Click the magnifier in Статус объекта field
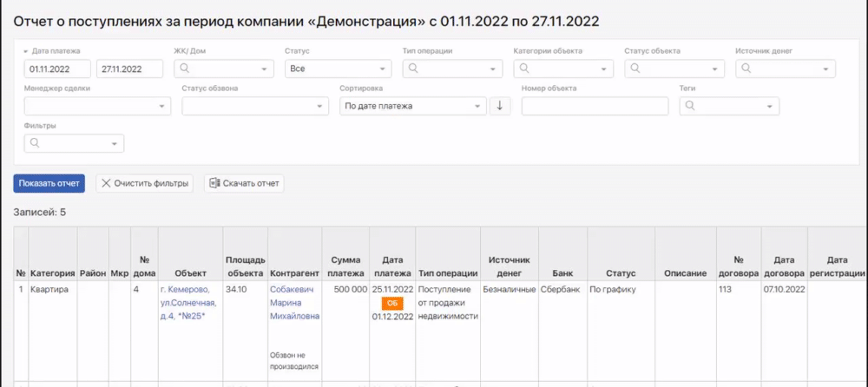868x387 pixels. pos(635,69)
